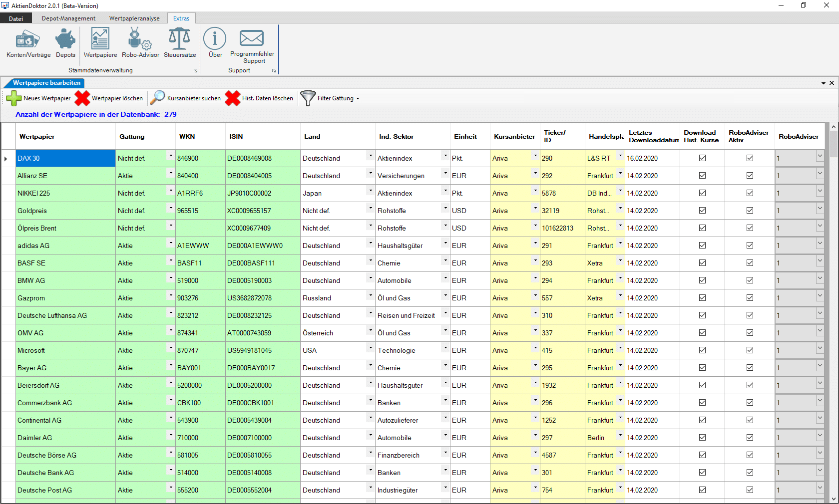Toggle Download Hist. Kurse for Deutsche Post AG

tap(702, 490)
